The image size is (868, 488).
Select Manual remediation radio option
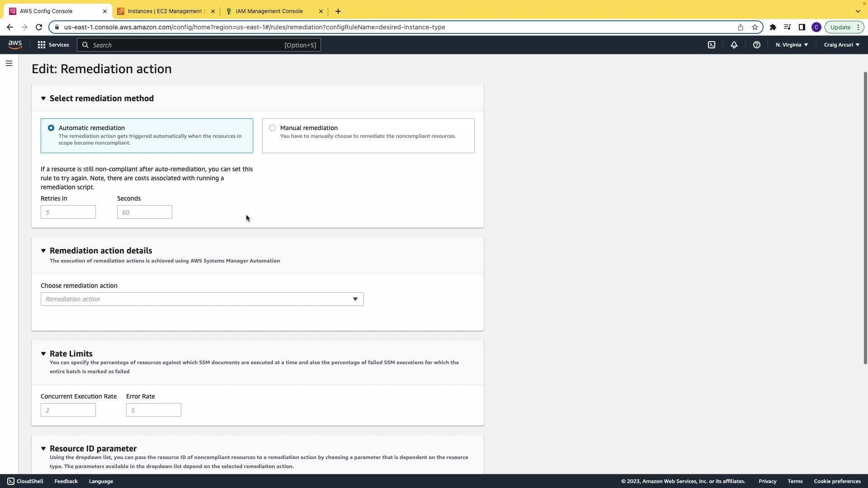273,128
